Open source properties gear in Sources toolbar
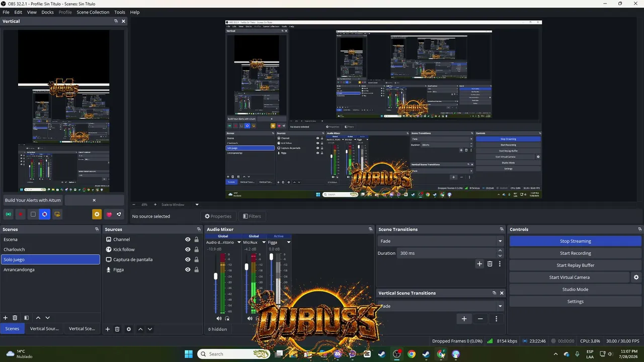The image size is (644, 362). pos(129,329)
